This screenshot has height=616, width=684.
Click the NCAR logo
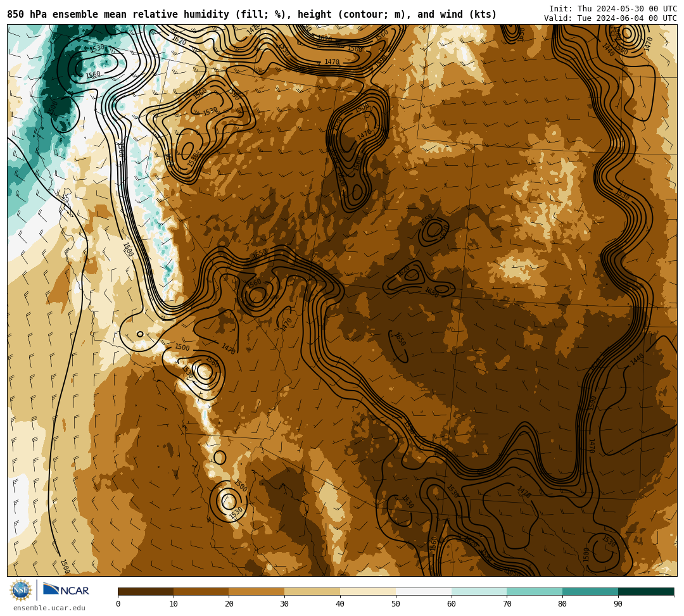click(x=66, y=590)
